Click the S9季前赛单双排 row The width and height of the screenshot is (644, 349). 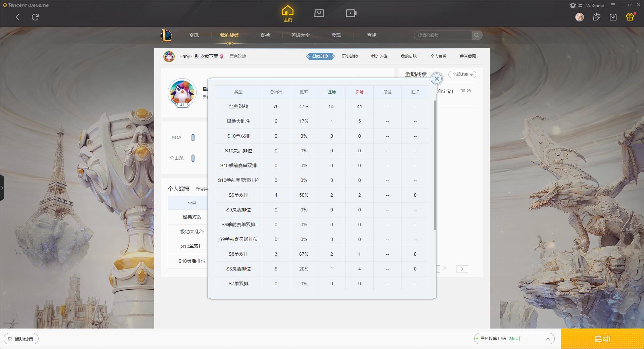click(322, 225)
